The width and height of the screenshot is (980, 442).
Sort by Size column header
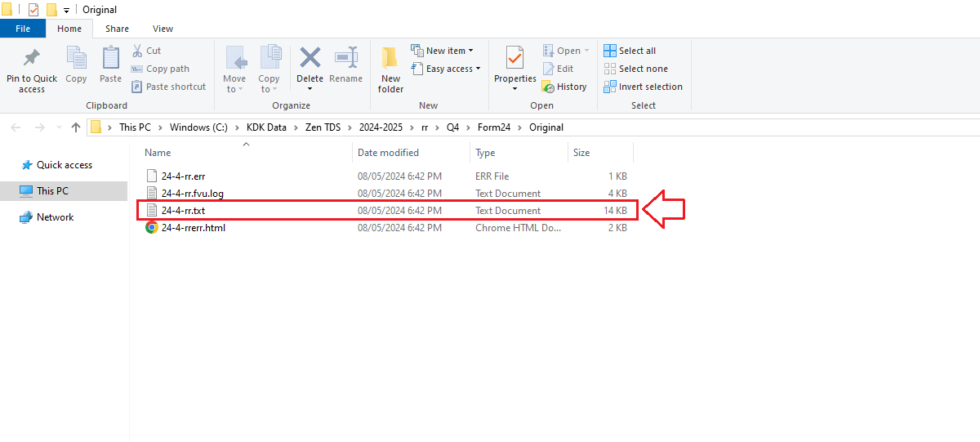(x=581, y=153)
